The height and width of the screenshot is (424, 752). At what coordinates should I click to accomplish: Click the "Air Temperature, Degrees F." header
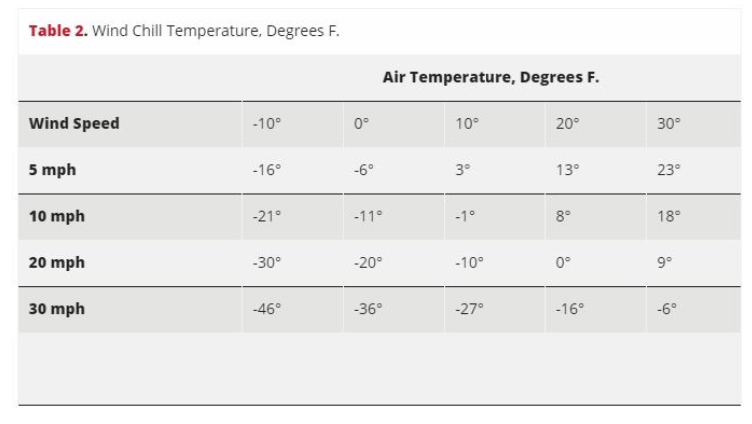pos(490,77)
